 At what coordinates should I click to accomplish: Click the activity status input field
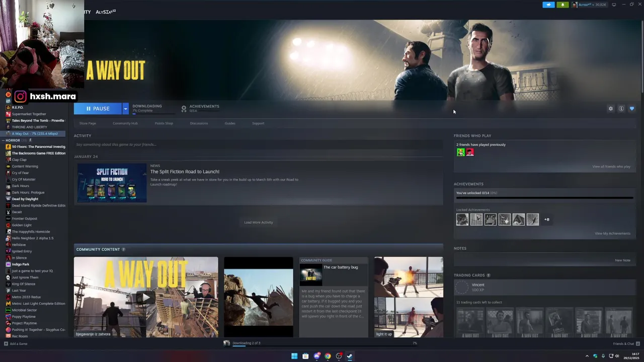259,145
